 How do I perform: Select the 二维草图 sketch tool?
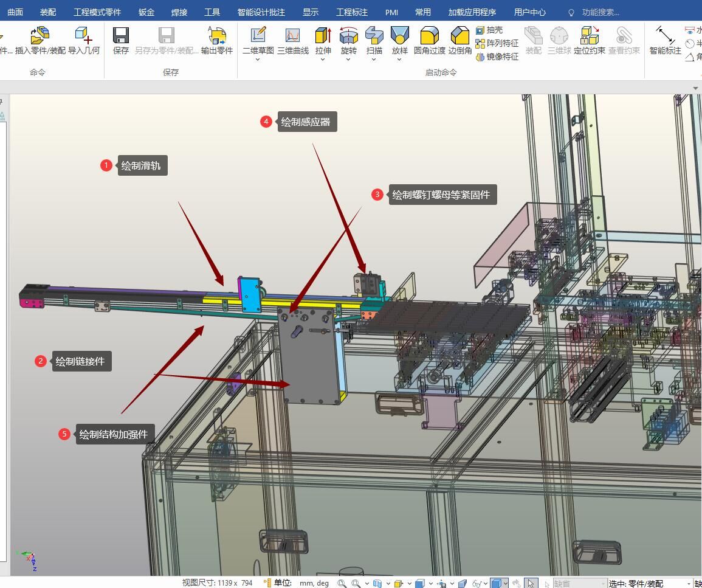258,36
